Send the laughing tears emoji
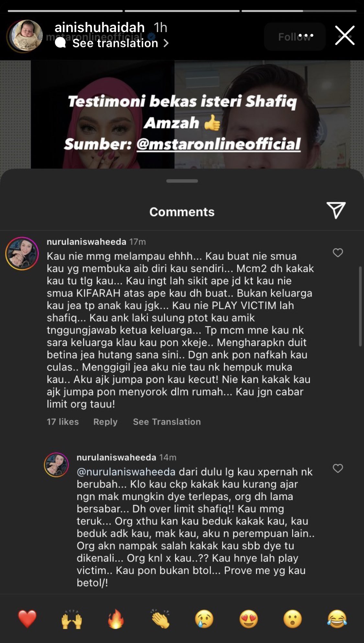 [x=337, y=619]
